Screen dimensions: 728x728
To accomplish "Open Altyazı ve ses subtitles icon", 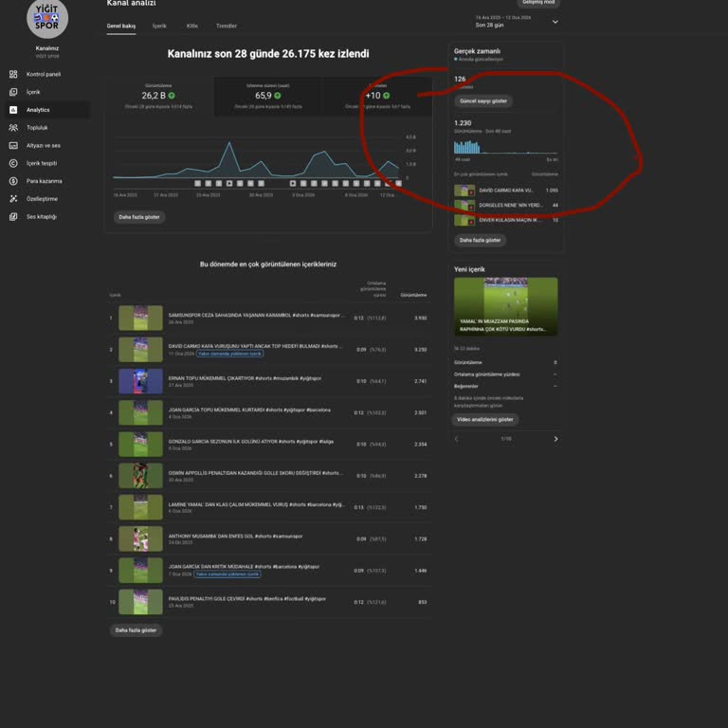I will [13, 145].
